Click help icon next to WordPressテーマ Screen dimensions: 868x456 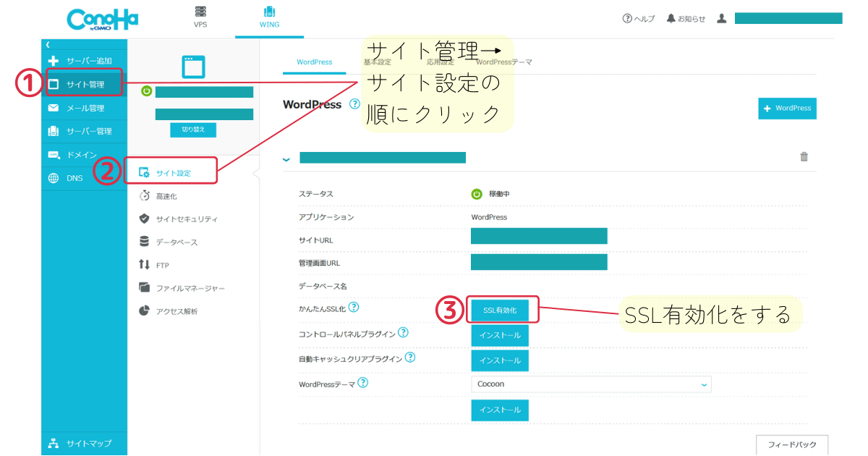[x=363, y=383]
